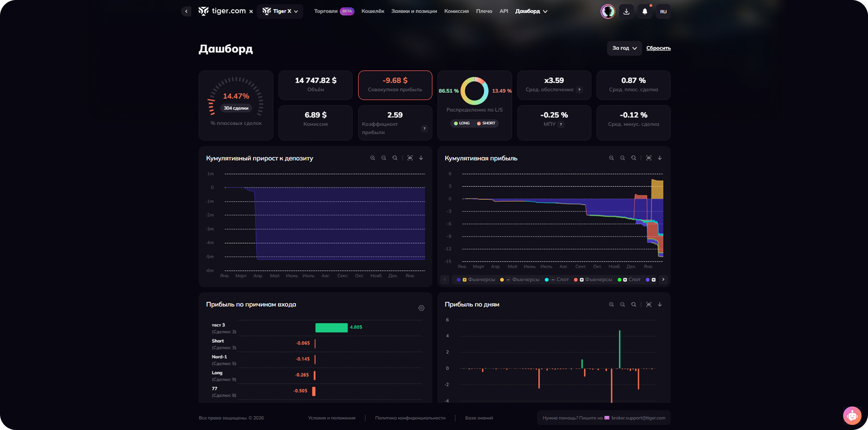Expand the Дашборд menu dropdown
Screen dimensions: 868x430
[531, 11]
